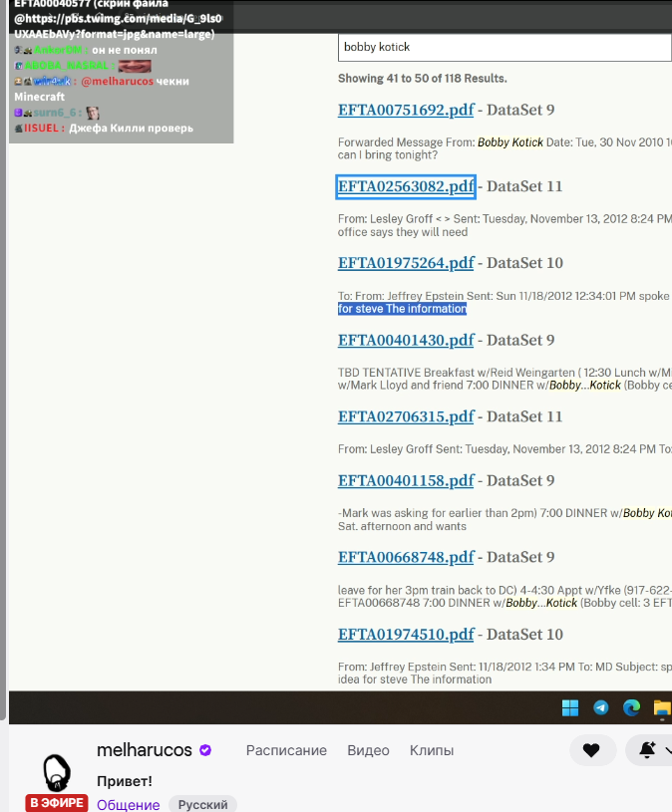Click the melharucos channel avatar
Image resolution: width=672 pixels, height=812 pixels.
(56, 774)
